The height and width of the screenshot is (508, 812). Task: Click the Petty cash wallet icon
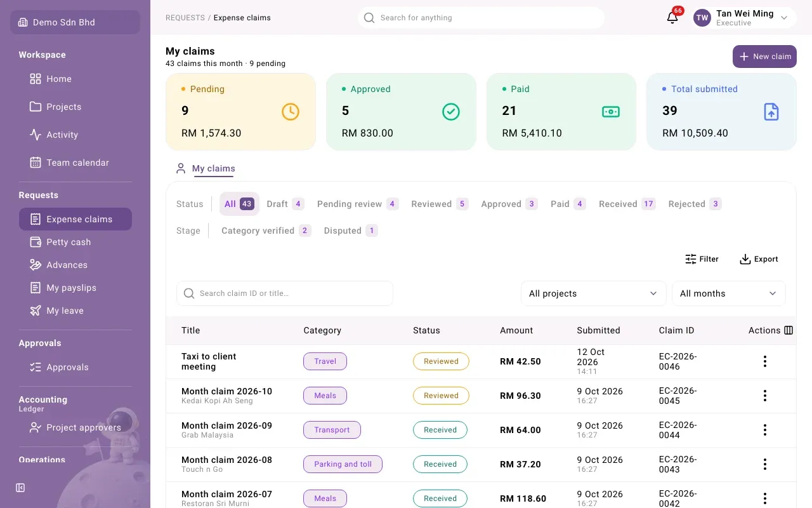coord(36,242)
